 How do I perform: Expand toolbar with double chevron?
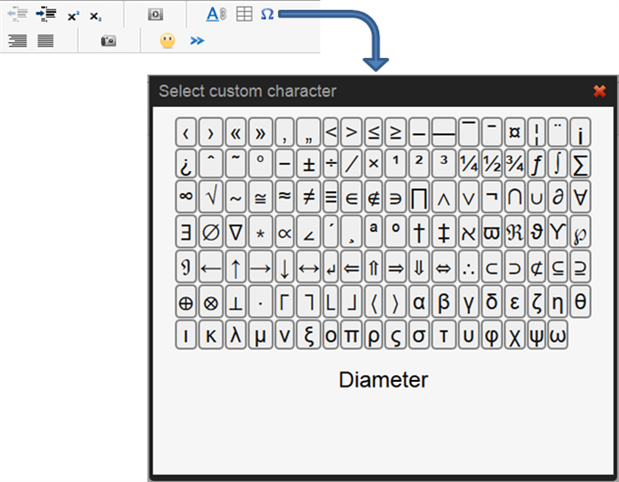[x=197, y=41]
